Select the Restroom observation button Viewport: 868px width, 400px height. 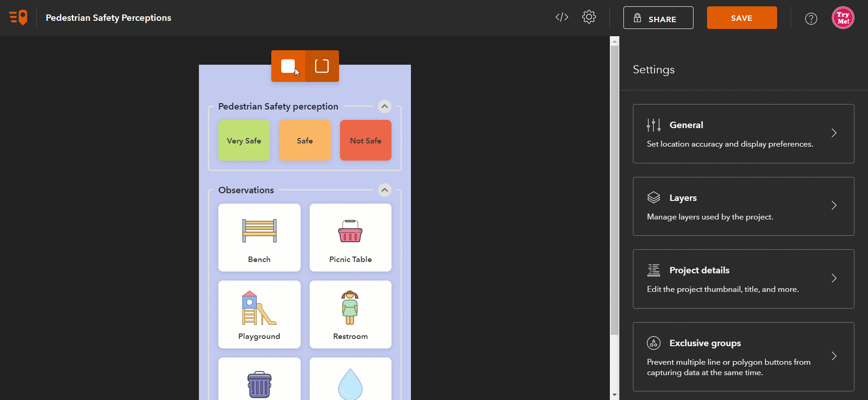tap(350, 314)
